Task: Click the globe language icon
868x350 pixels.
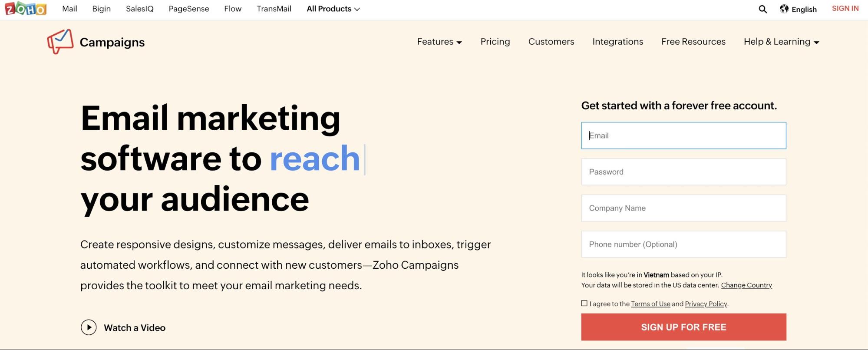Action: [784, 9]
